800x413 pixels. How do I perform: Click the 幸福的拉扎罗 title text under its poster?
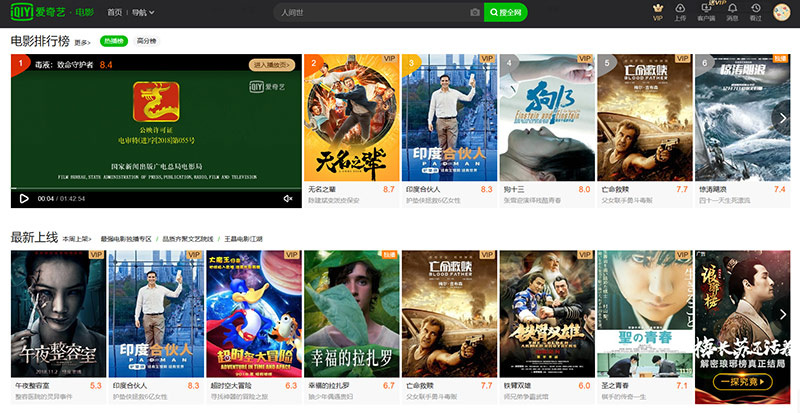(329, 386)
